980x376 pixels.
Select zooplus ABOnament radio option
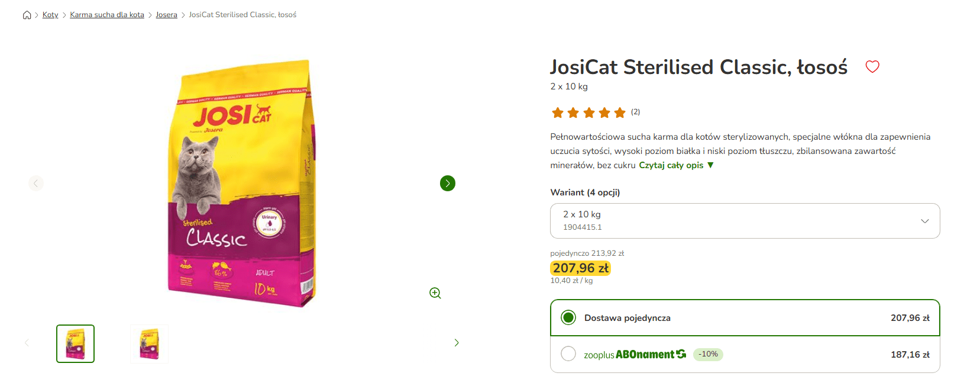click(x=568, y=353)
